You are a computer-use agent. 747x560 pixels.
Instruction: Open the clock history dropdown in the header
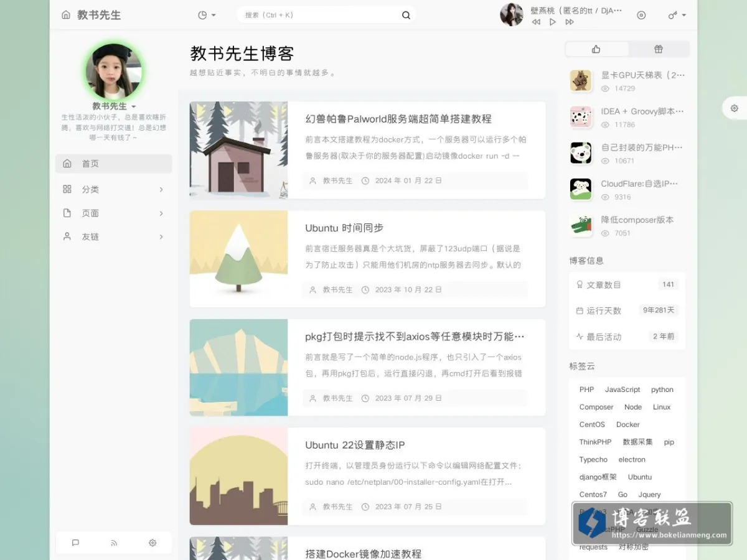pos(207,15)
